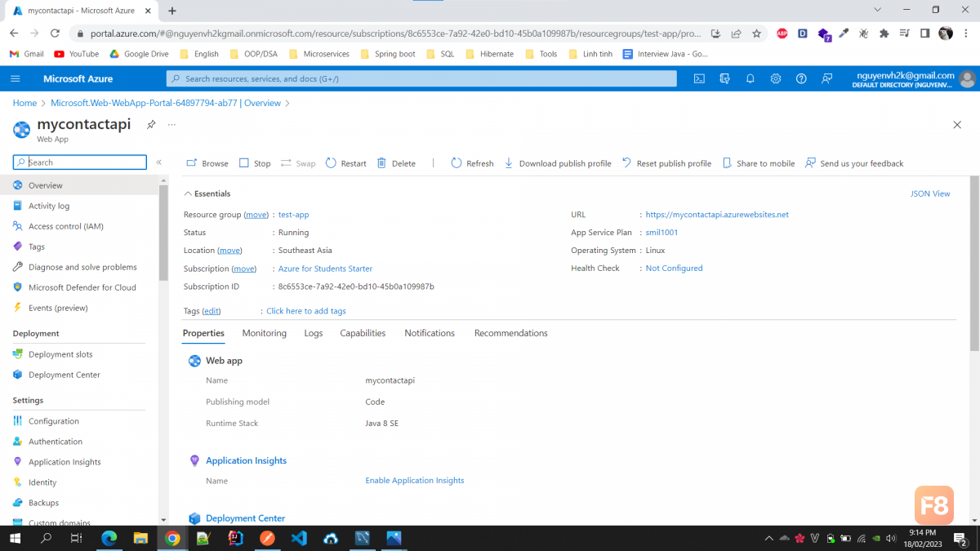Open the Directories and subscriptions filter icon
This screenshot has width=980, height=551.
coord(724,78)
